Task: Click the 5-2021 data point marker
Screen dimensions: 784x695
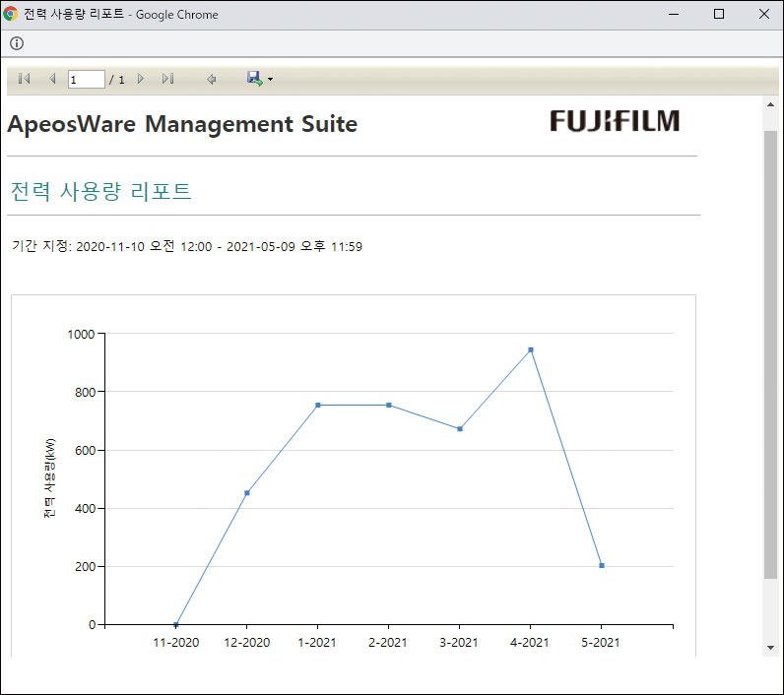Action: pyautogui.click(x=602, y=565)
